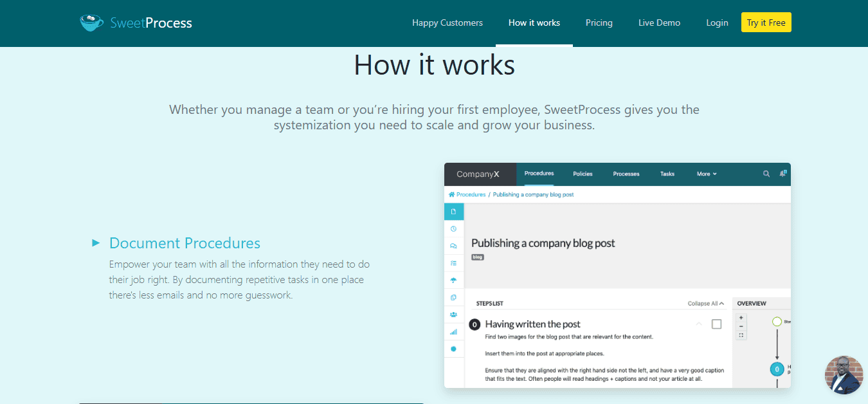Collapse the 'Having written the post' step chevron
Screen dimensions: 868x404
[700, 324]
